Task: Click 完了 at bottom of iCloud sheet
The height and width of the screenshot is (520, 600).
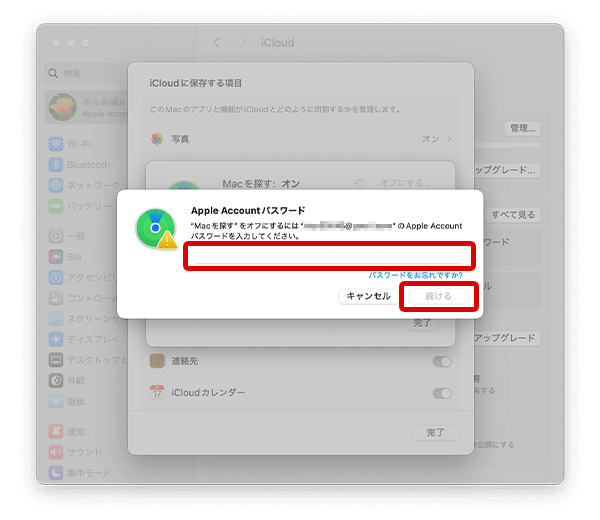Action: click(435, 433)
